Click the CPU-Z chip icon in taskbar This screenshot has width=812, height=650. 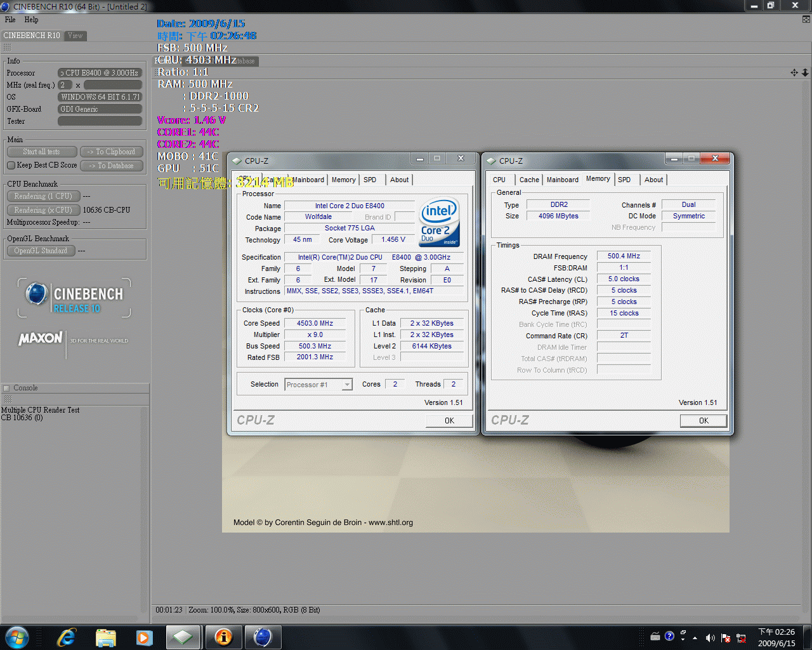[x=183, y=637]
